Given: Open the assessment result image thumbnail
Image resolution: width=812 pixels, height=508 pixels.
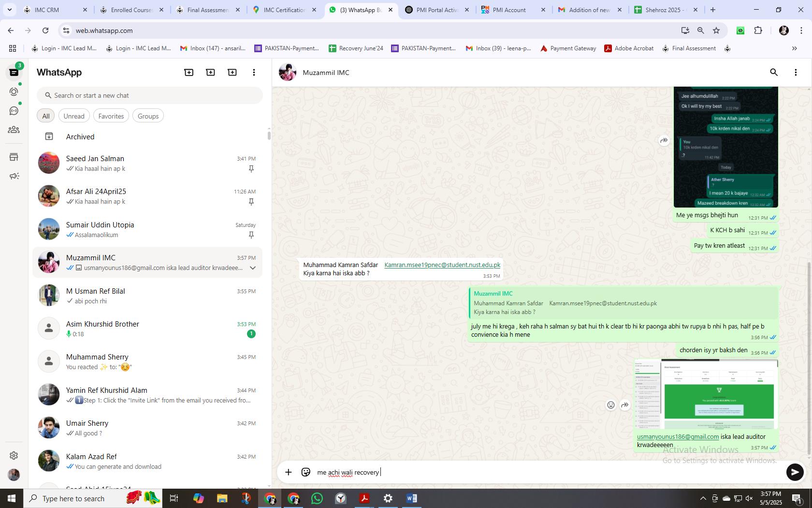Looking at the screenshot, I should [706, 394].
